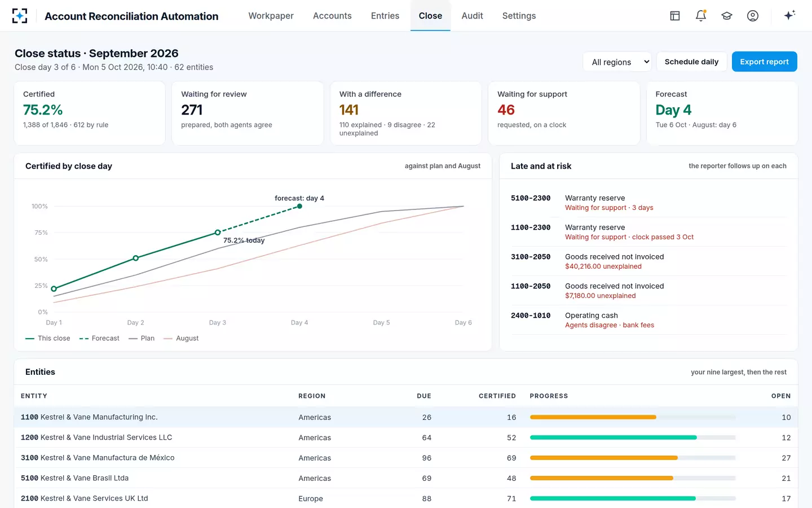Click the forecast day 4 endpoint marker

pos(299,207)
